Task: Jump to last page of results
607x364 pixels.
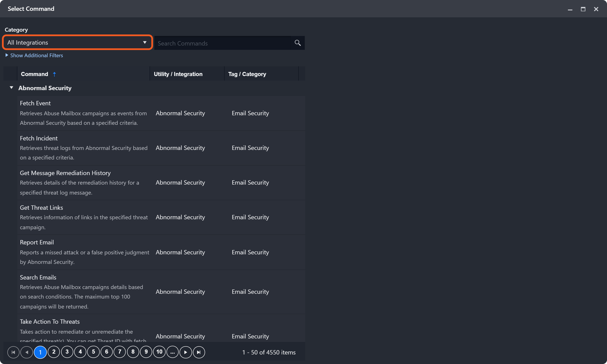Action: point(199,352)
